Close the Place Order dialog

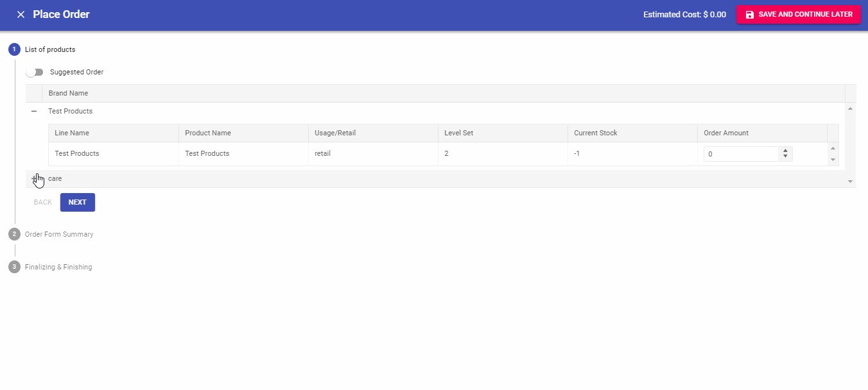pyautogui.click(x=21, y=15)
